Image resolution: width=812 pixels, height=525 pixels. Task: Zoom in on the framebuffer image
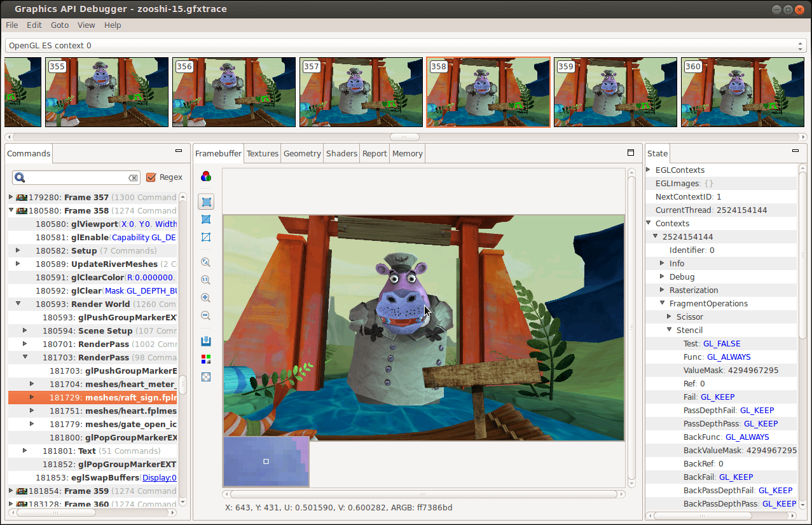pyautogui.click(x=205, y=297)
